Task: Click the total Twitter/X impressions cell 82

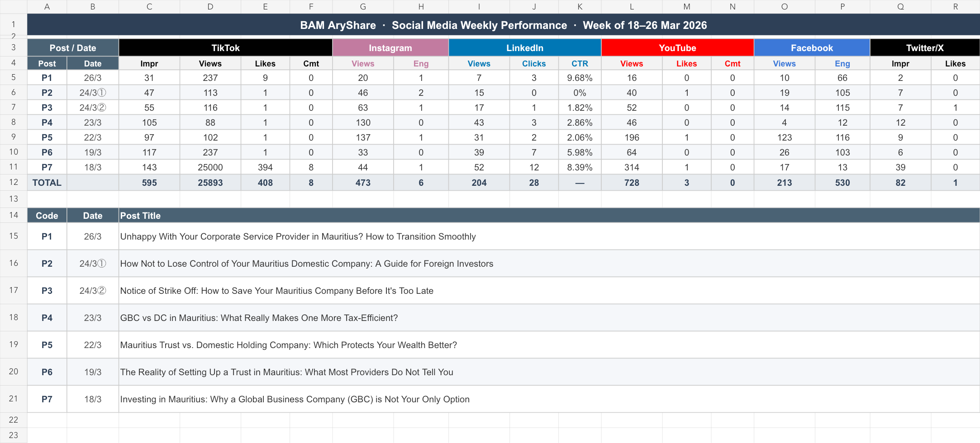Action: click(900, 183)
